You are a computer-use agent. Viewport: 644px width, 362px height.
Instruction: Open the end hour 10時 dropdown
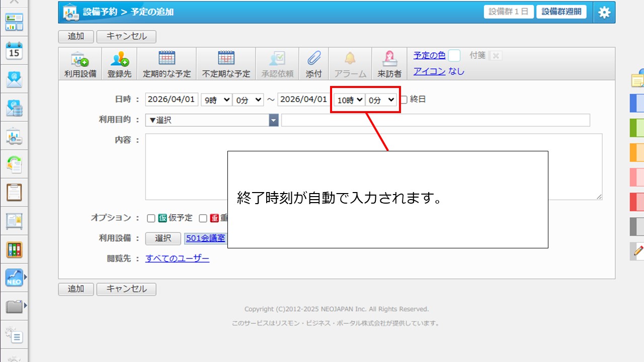(x=350, y=100)
